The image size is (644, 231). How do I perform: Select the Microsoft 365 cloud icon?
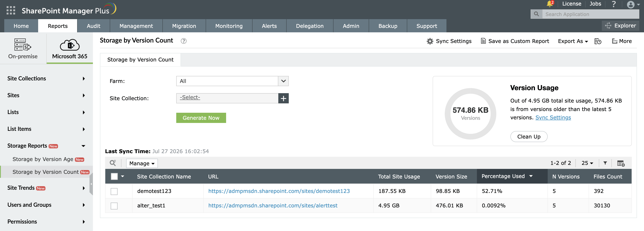(70, 45)
